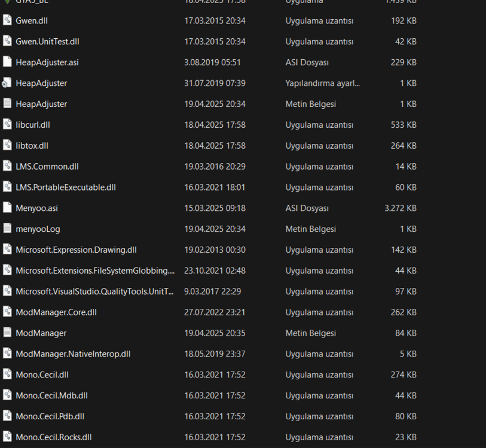This screenshot has height=448, width=486.
Task: Click the menyooLog text document icon
Action: (7, 229)
